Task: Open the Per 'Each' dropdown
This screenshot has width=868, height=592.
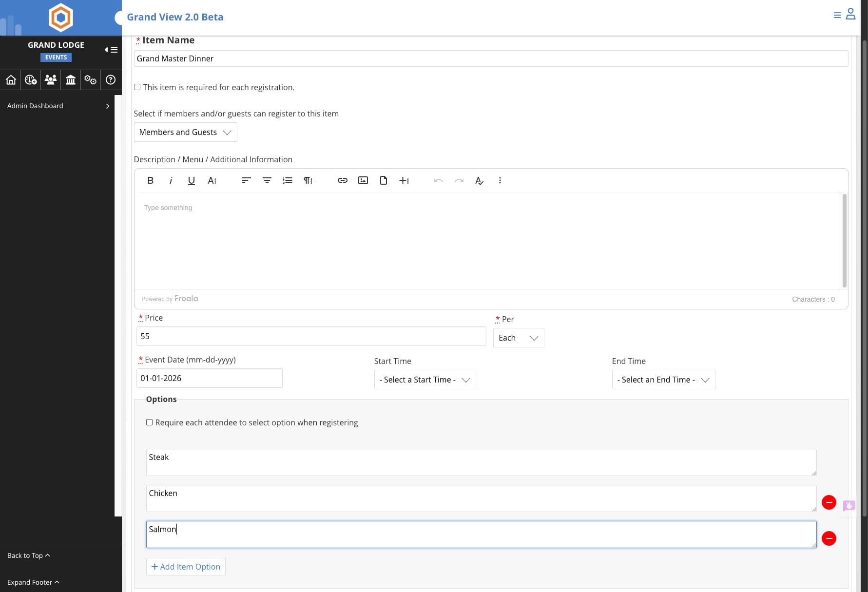Action: click(519, 338)
